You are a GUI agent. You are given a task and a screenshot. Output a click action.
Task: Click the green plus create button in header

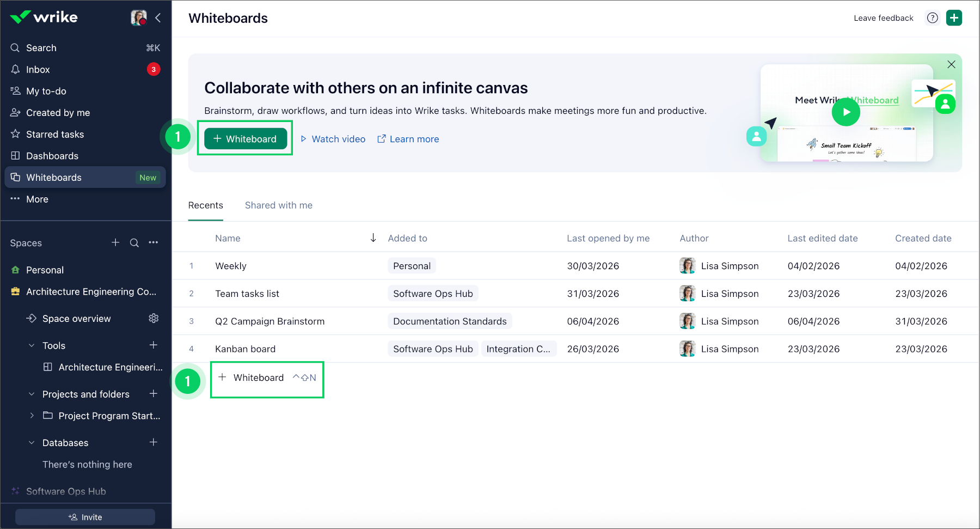point(954,18)
